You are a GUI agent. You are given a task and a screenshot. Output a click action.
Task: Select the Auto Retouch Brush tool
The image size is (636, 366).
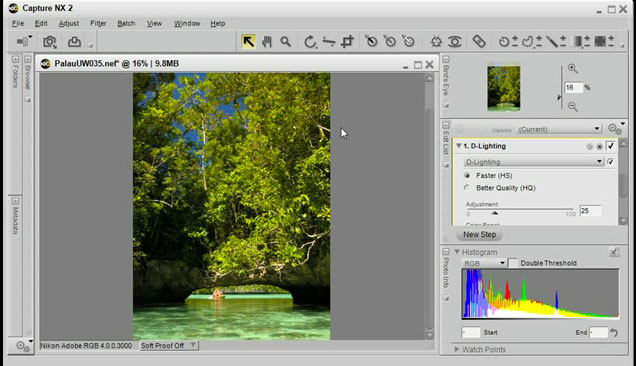(479, 41)
